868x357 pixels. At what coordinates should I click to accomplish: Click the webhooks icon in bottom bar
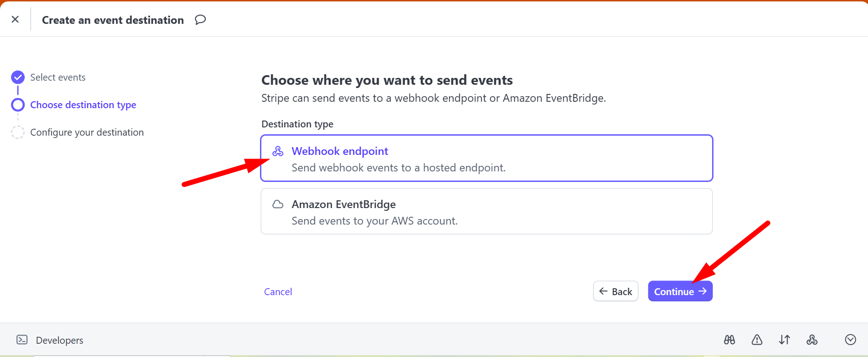point(812,340)
